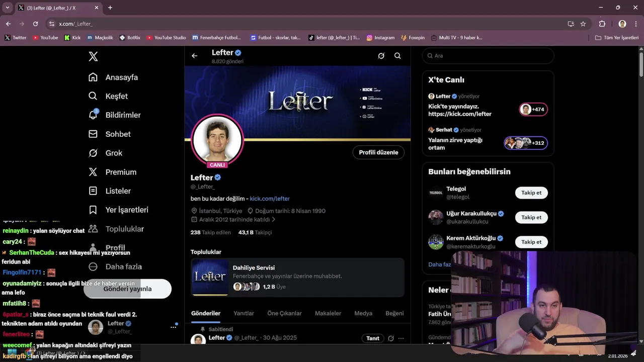644x362 pixels.
Task: Close the Lefter X browser tab
Action: (x=97, y=8)
